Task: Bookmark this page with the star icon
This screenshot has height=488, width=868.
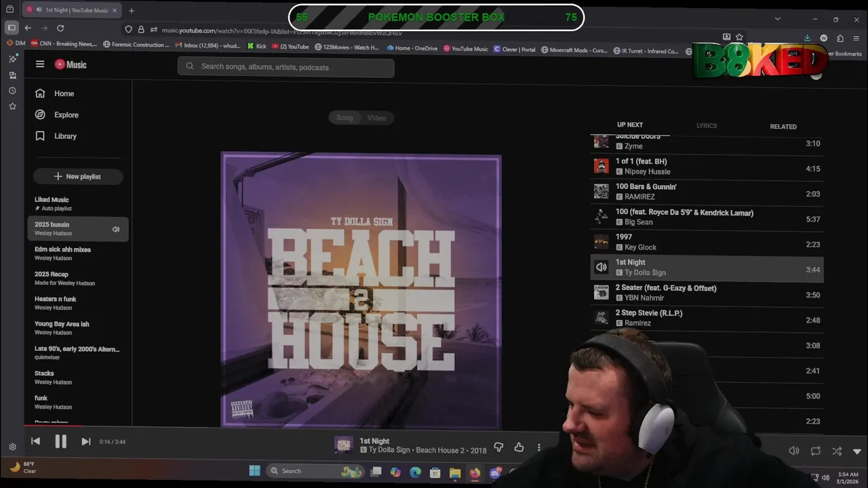Action: 739,37
